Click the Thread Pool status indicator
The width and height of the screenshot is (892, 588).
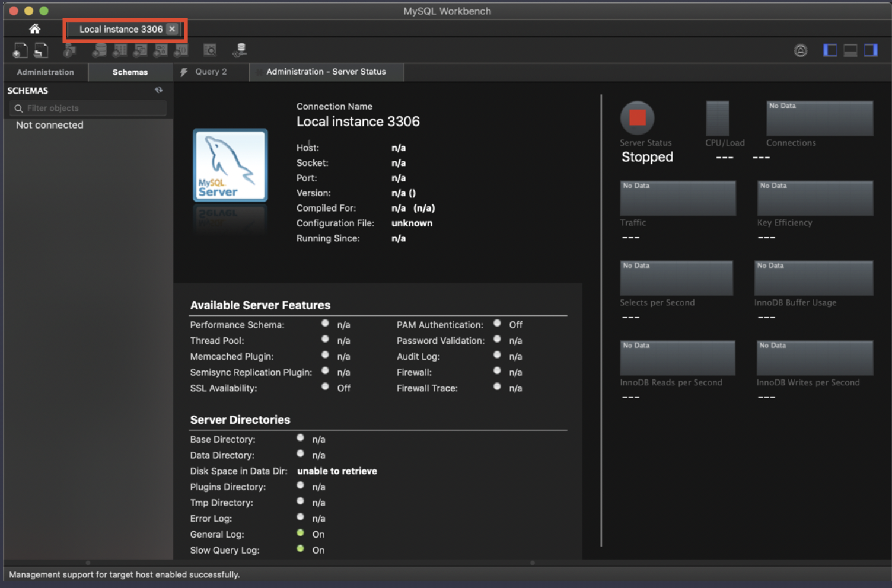pos(325,339)
